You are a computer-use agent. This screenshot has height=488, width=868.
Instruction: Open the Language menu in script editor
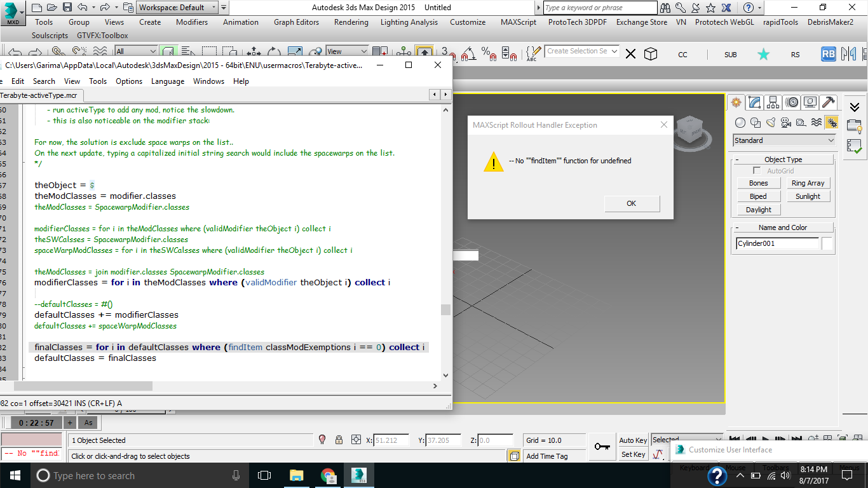pyautogui.click(x=168, y=81)
